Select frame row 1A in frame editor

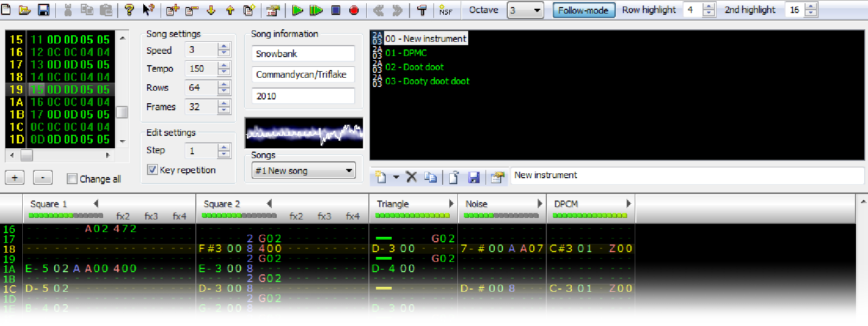60,102
